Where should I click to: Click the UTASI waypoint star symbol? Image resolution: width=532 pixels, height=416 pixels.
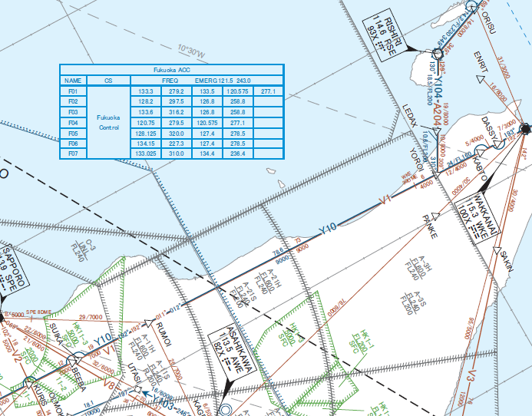click(137, 390)
